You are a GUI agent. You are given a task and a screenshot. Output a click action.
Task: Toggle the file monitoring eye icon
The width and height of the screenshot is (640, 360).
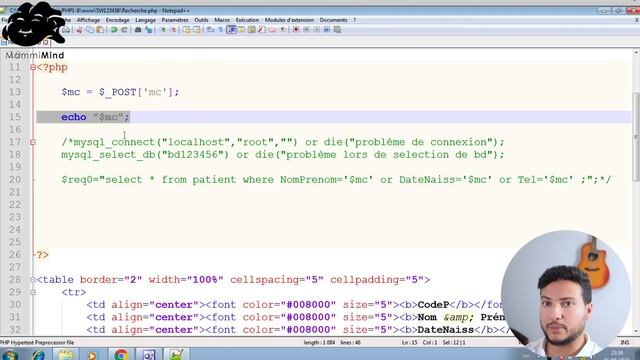(282, 30)
